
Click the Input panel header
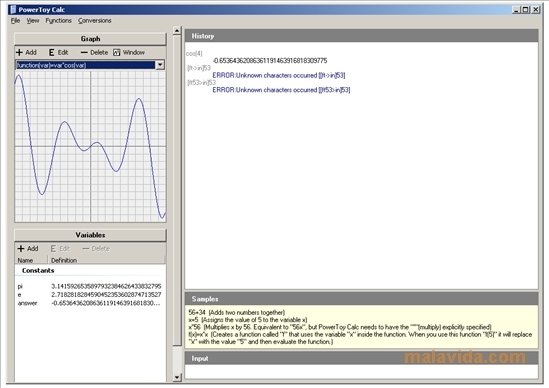pyautogui.click(x=361, y=359)
